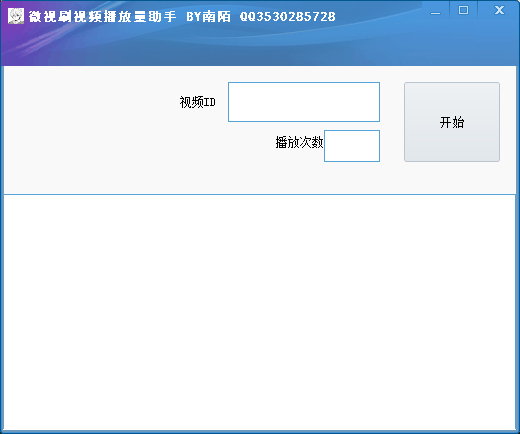
Task: Click blank title bar space before minimize
Action: tap(380, 15)
